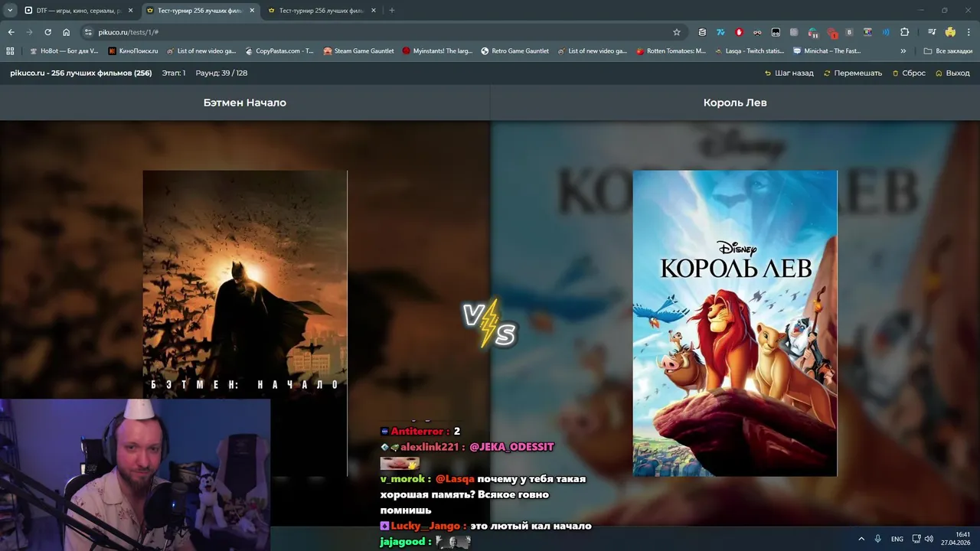Click Перемешать to shuffle
This screenshot has width=980, height=551.
pos(852,73)
